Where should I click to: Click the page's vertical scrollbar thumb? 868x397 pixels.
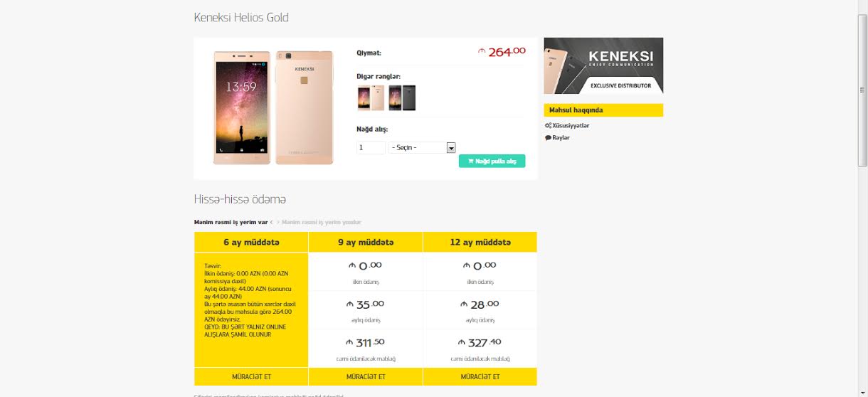pos(862,91)
